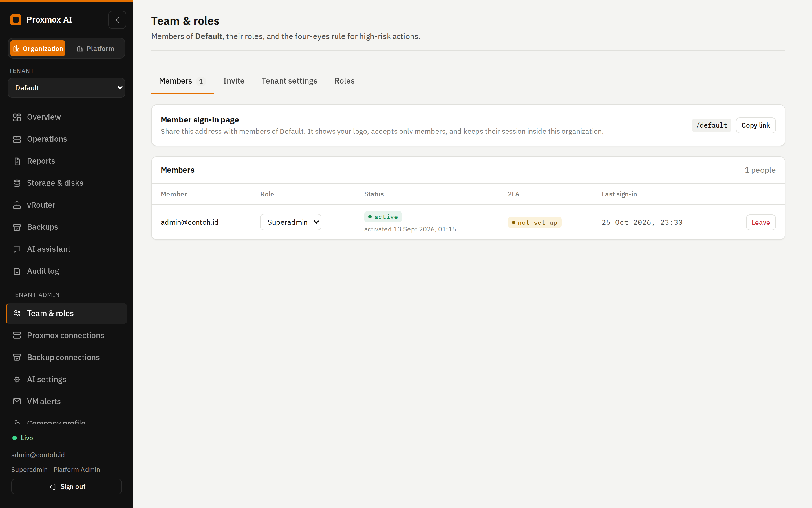Open the Default tenant dropdown

[x=67, y=88]
